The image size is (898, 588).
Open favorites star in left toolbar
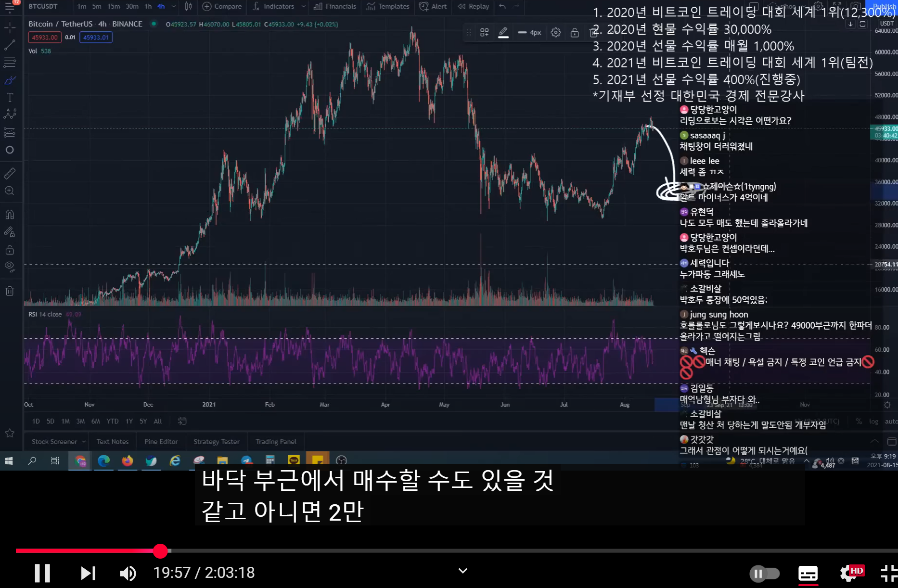click(10, 433)
